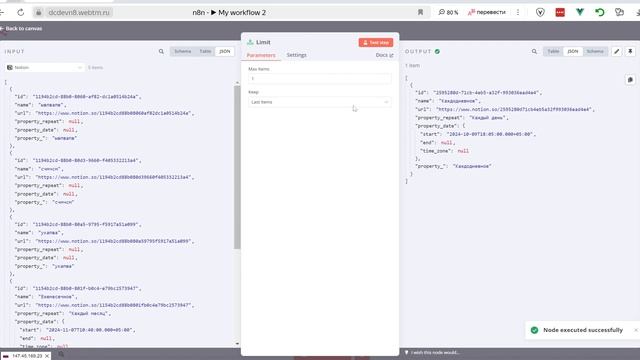Viewport: 640px width, 360px height.
Task: Open the three-dot menu in the address bar
Action: tap(518, 13)
